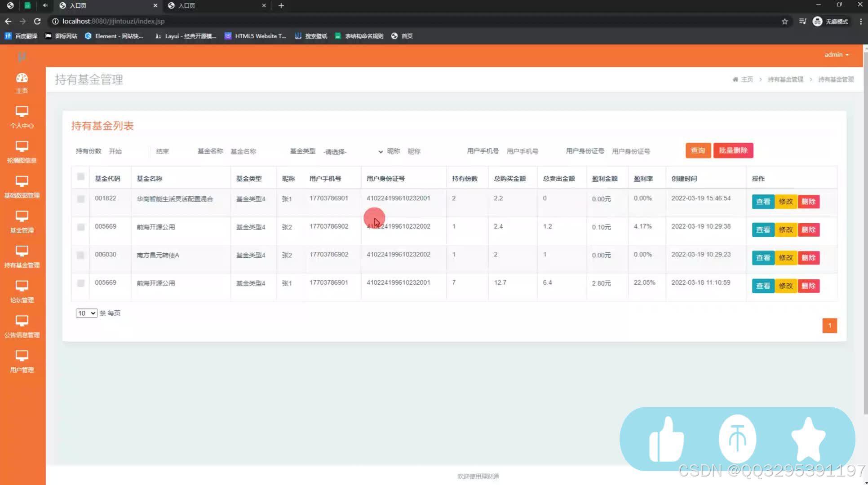The width and height of the screenshot is (868, 485).
Task: Click 修改 for fund 001822
Action: click(x=786, y=202)
